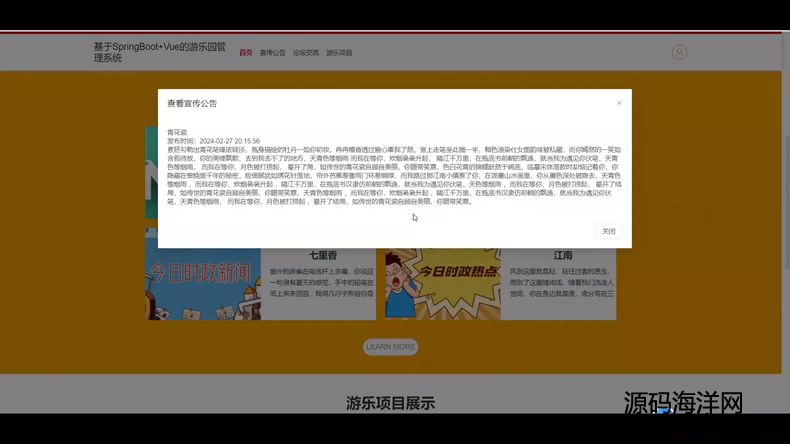Select the 七里香 announcement title

[323, 256]
